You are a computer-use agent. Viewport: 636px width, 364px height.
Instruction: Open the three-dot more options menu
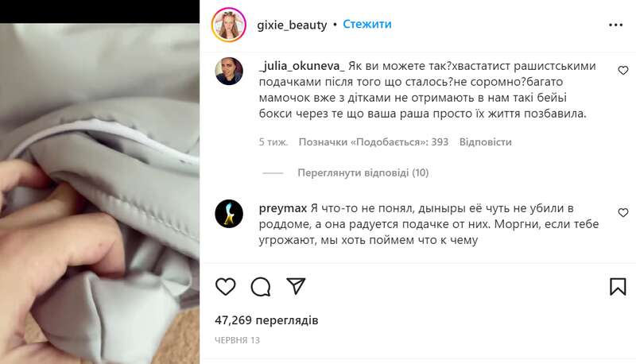point(615,25)
